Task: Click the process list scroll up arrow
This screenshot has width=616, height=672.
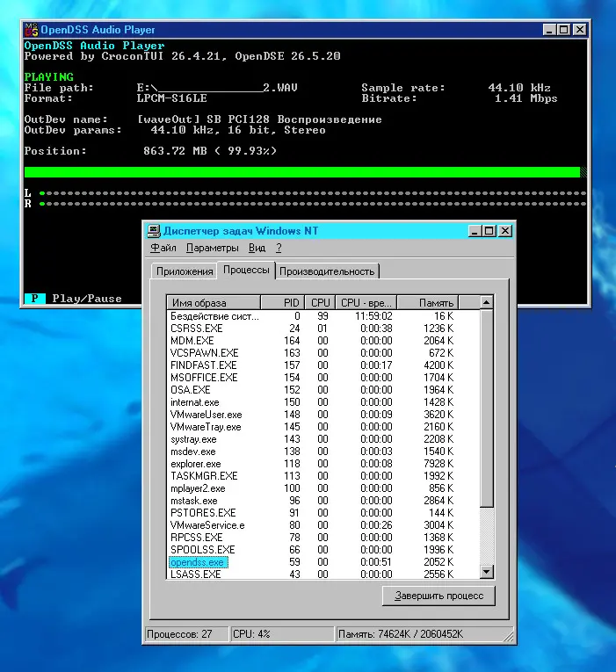Action: 486,302
